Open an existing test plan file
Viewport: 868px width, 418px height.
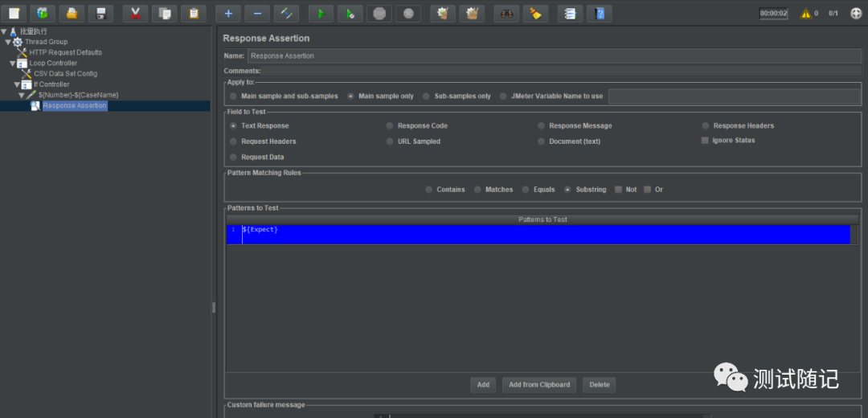[72, 14]
